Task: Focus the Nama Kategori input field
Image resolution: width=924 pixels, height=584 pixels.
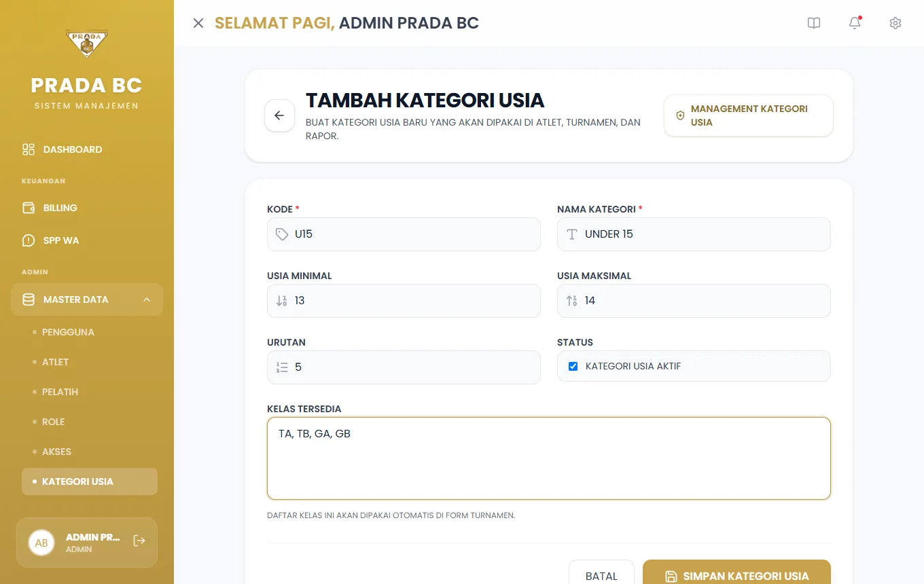Action: coord(694,234)
